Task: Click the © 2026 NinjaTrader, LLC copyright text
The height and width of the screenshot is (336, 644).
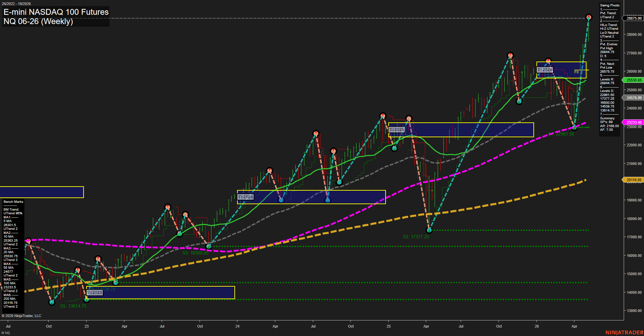Action: (x=21, y=316)
